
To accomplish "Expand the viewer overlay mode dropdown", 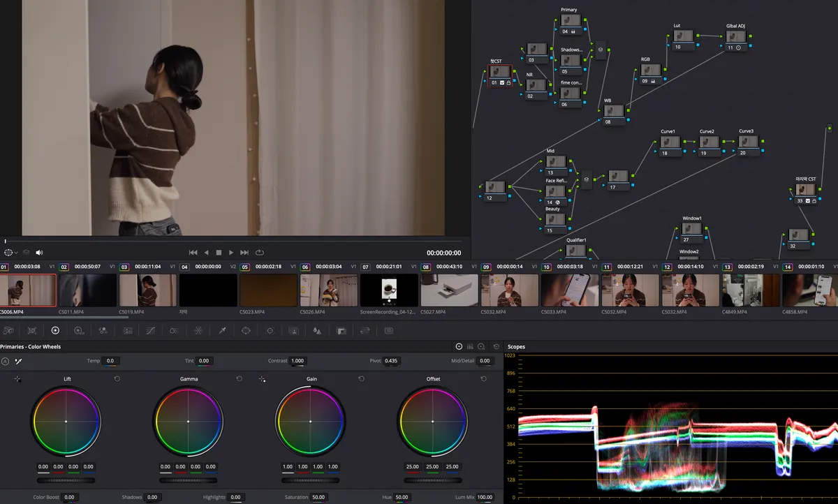I will [x=10, y=253].
